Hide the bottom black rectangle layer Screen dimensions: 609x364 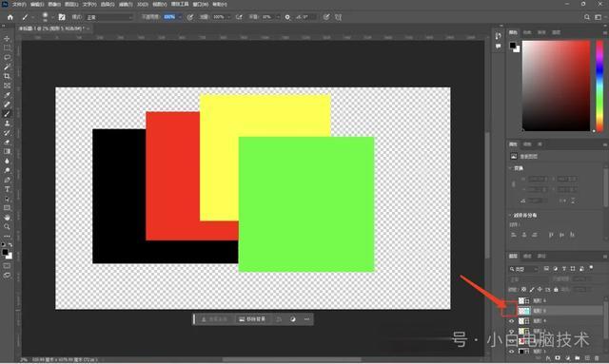(511, 352)
